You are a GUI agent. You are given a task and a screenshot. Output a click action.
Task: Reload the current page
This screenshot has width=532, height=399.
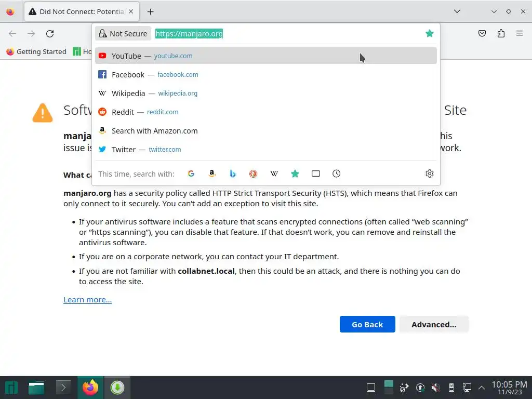point(50,33)
